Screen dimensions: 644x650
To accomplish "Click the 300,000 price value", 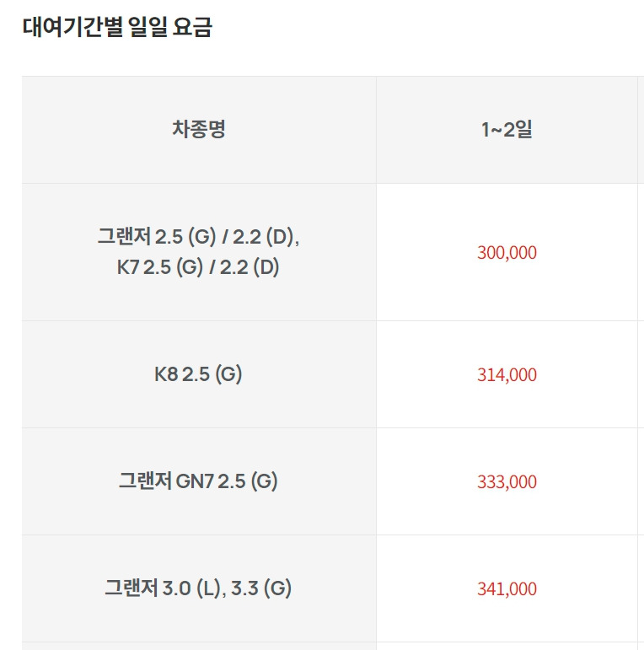I will click(x=507, y=253).
